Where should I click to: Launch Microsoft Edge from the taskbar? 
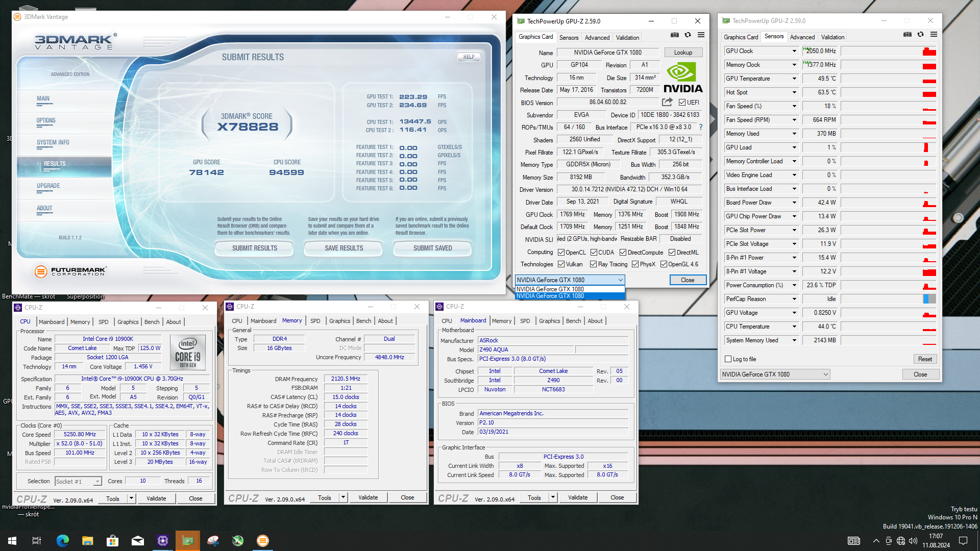62,541
